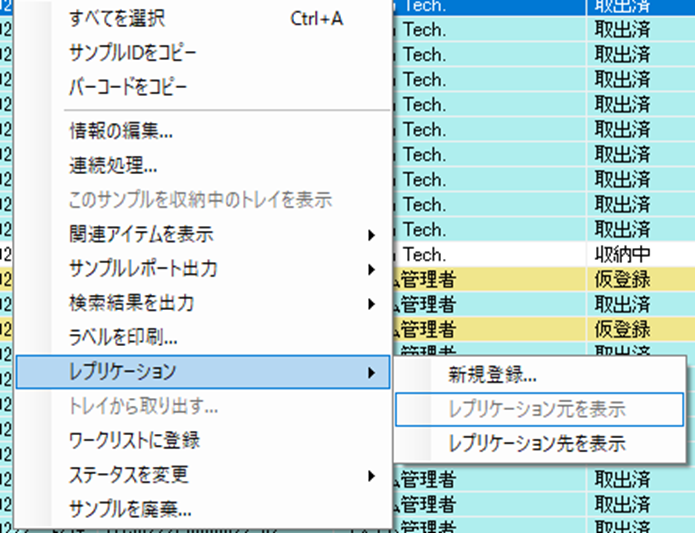The width and height of the screenshot is (695, 533).
Task: Select レプリケーション元を表示 submenu item
Action: coord(537,410)
